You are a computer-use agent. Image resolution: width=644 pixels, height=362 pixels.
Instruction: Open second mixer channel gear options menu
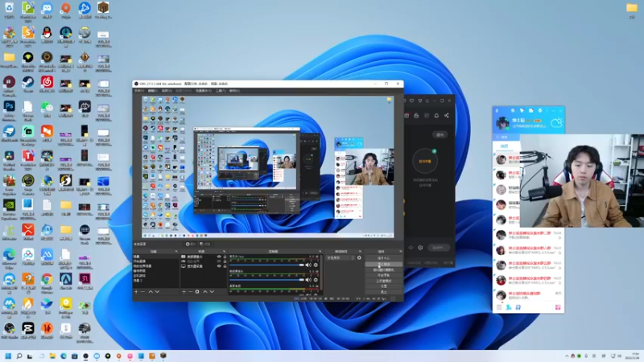[316, 280]
